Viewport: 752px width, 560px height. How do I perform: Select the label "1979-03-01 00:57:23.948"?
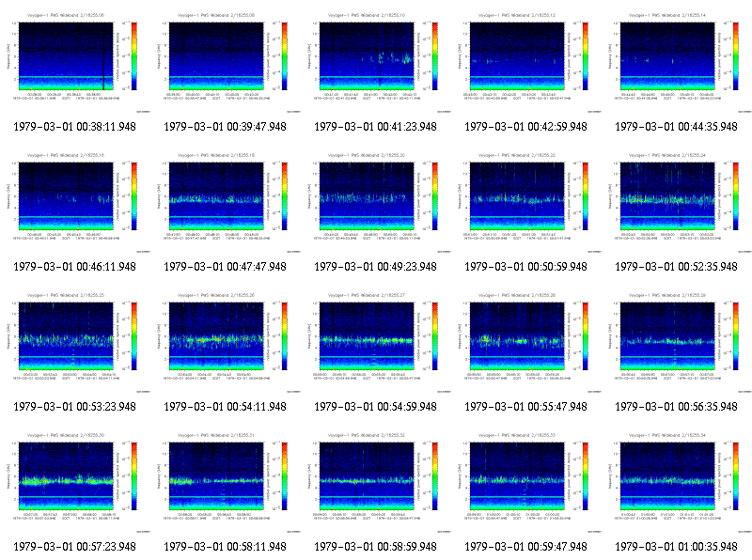tap(75, 547)
